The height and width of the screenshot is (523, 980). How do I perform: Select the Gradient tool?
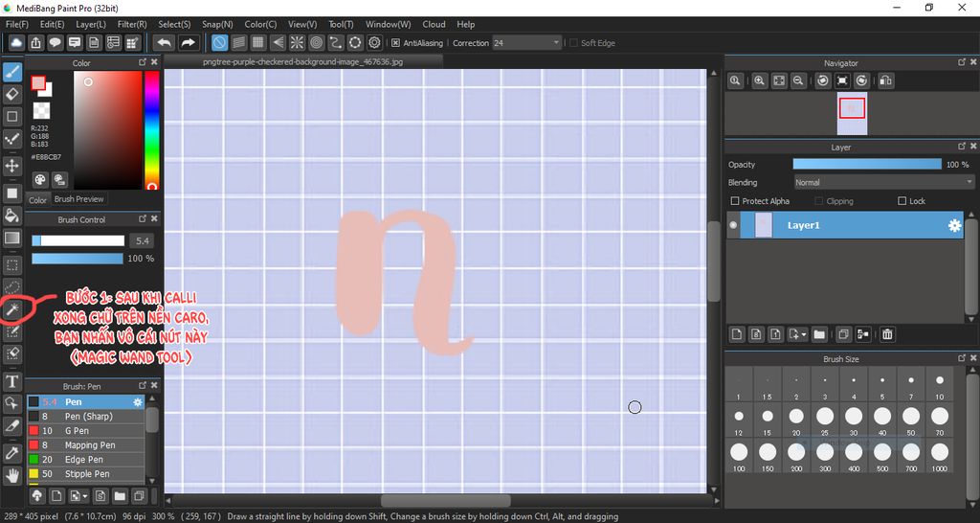point(11,238)
